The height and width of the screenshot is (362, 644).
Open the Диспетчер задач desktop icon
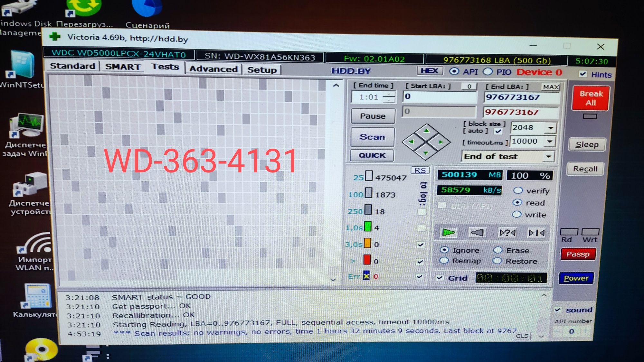[26, 135]
